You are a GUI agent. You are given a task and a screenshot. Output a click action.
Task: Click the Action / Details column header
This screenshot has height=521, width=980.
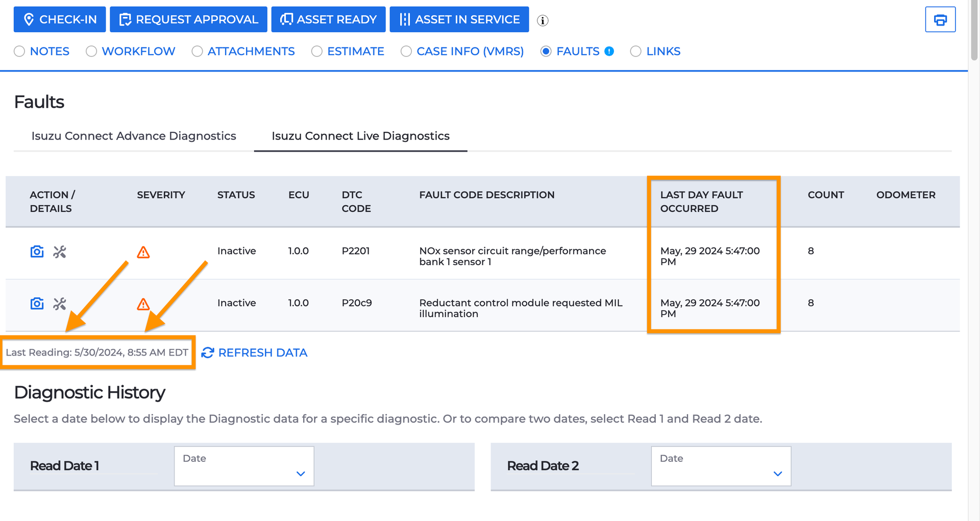(x=52, y=202)
